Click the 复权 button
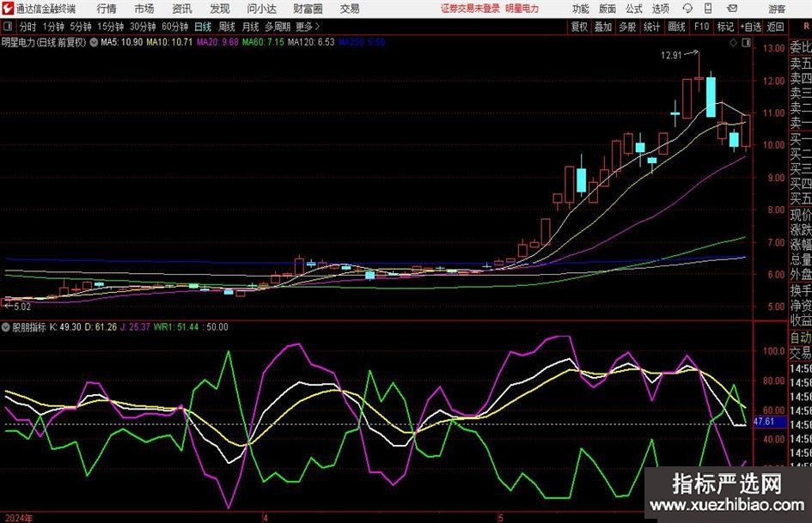 point(579,27)
